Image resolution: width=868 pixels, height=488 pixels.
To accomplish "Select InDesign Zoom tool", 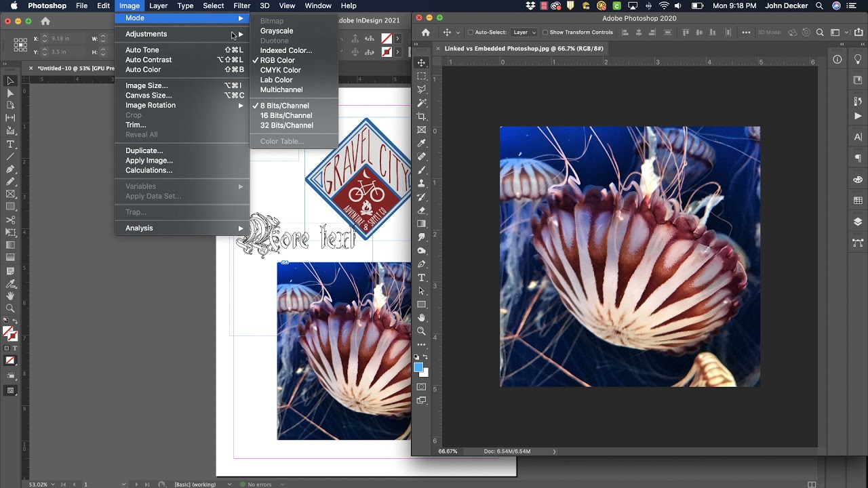I will [10, 308].
